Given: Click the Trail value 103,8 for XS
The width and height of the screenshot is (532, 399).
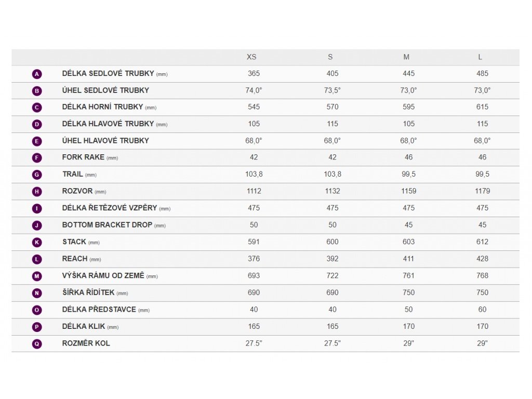Looking at the screenshot, I should (254, 174).
